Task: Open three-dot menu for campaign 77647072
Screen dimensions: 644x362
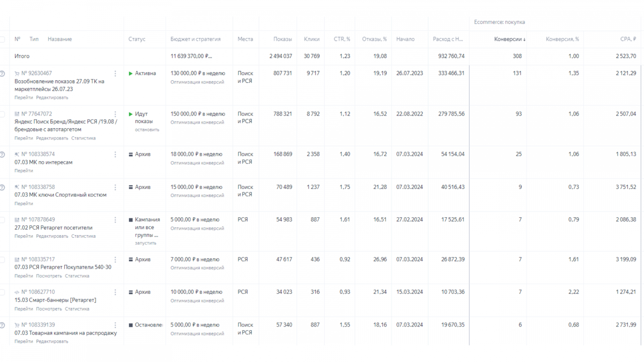Action: pyautogui.click(x=115, y=114)
